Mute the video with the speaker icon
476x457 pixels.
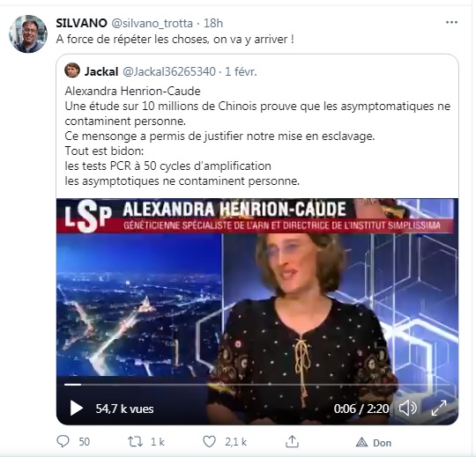tap(408, 409)
